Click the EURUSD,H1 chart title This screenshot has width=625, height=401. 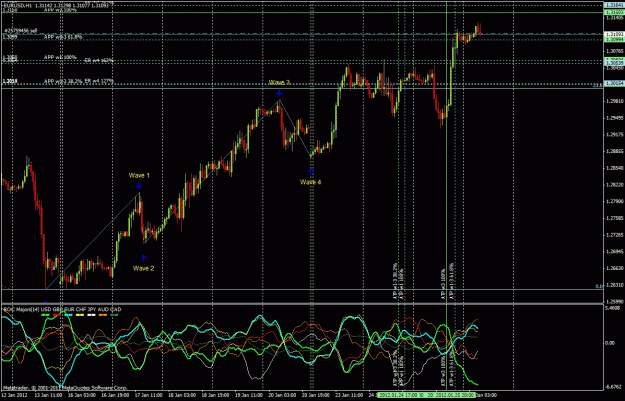click(16, 6)
